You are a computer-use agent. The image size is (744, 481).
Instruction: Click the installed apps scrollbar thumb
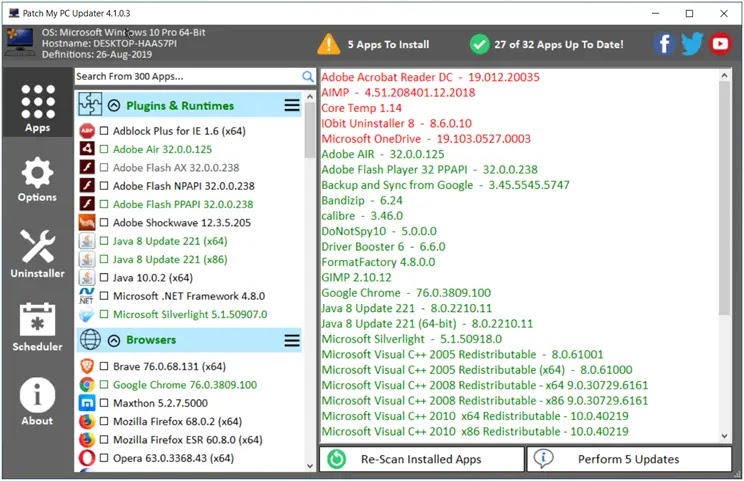tap(724, 198)
